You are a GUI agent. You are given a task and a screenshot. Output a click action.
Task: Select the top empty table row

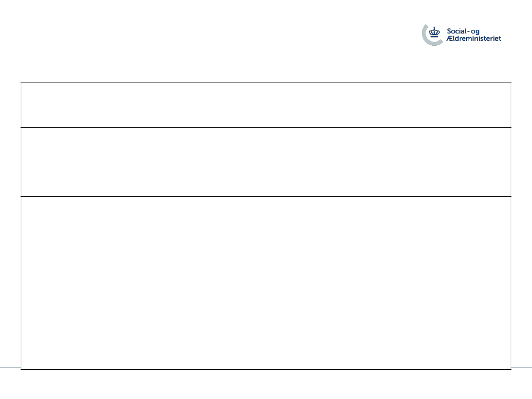[266, 105]
